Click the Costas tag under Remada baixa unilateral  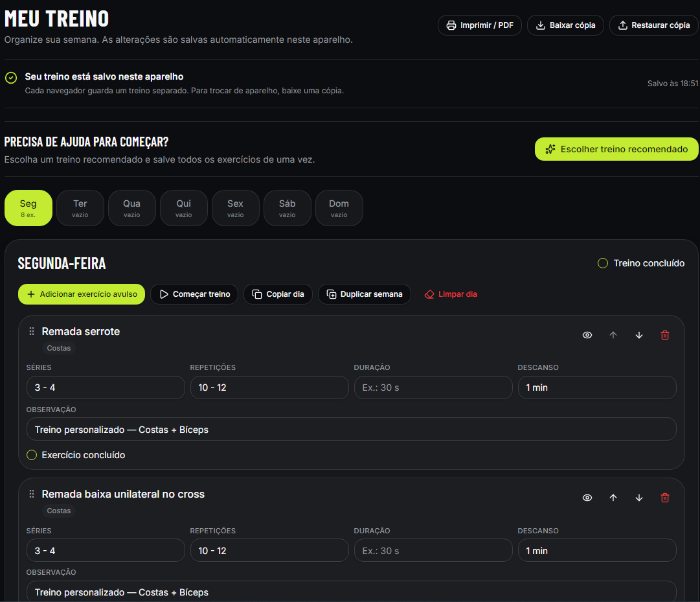point(59,511)
